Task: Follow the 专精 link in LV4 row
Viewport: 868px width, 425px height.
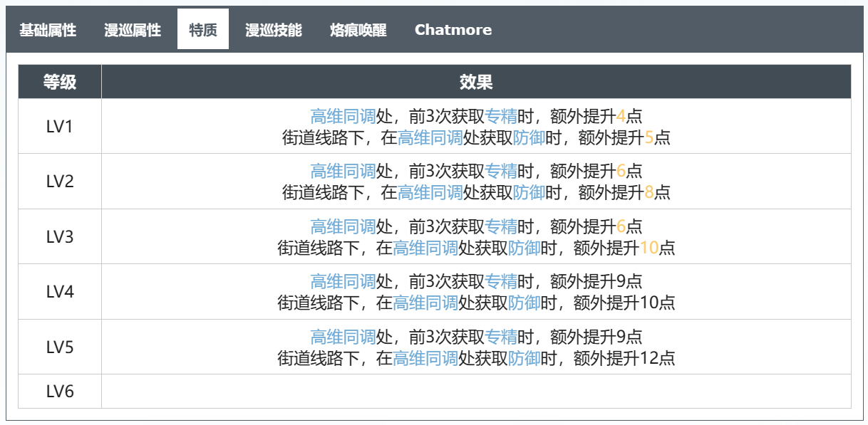Action: coord(501,282)
